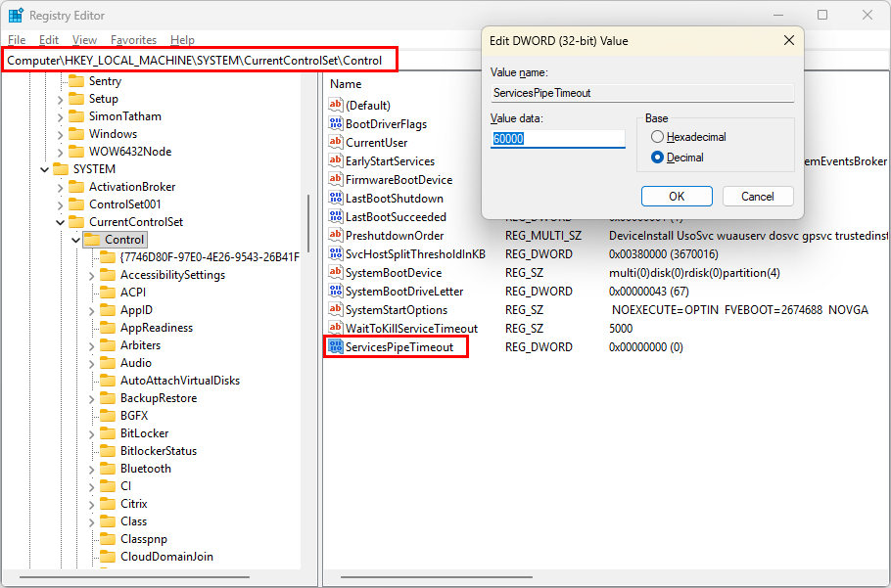Click the SystemBootDriveLetter value icon

coord(336,292)
